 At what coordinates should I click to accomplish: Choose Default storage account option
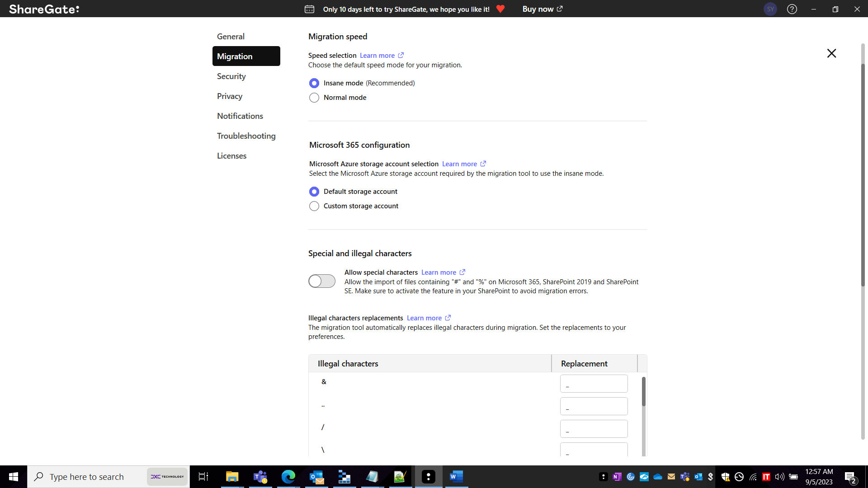(314, 192)
